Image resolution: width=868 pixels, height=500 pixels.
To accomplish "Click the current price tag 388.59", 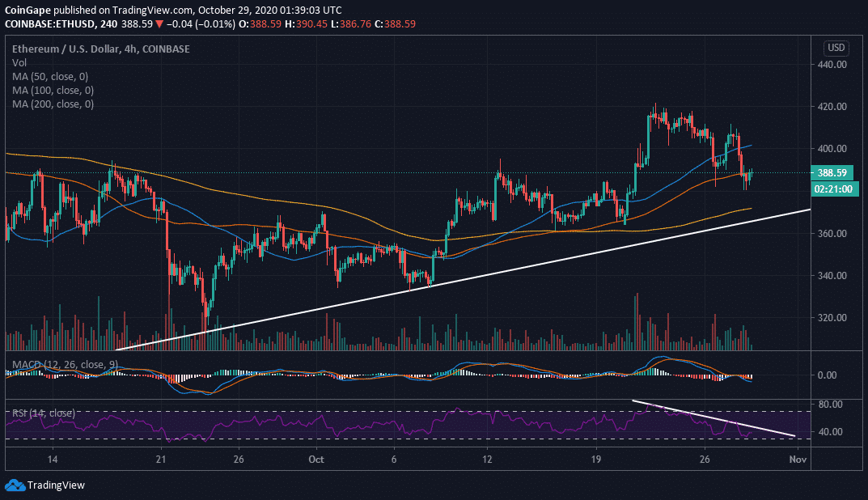I will click(833, 172).
